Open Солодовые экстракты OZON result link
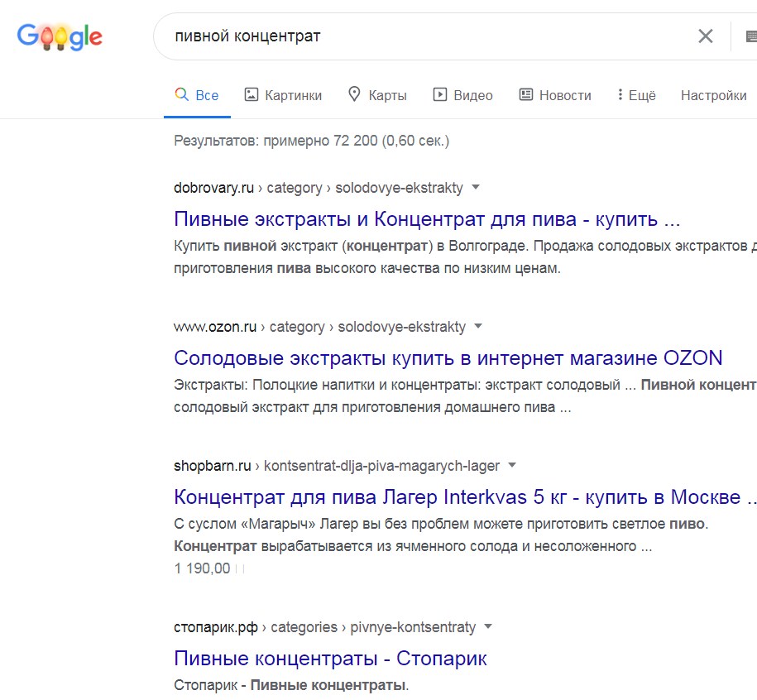This screenshot has height=700, width=757. (448, 358)
